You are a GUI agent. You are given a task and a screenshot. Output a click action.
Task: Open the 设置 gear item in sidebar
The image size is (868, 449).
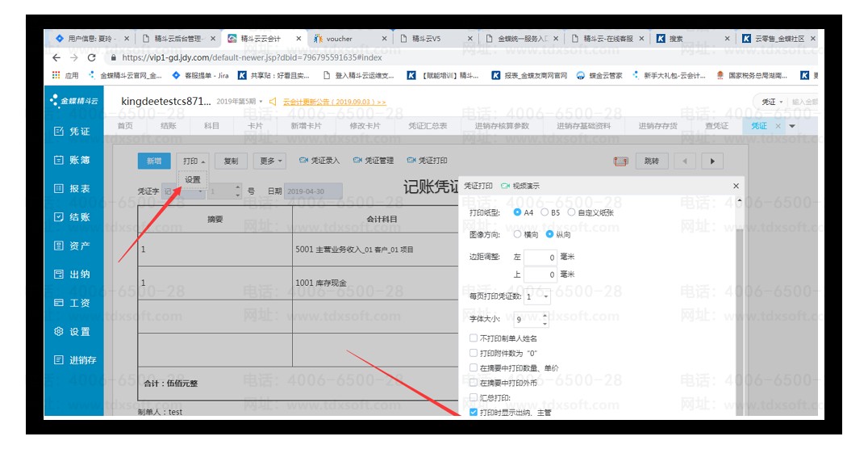(73, 332)
